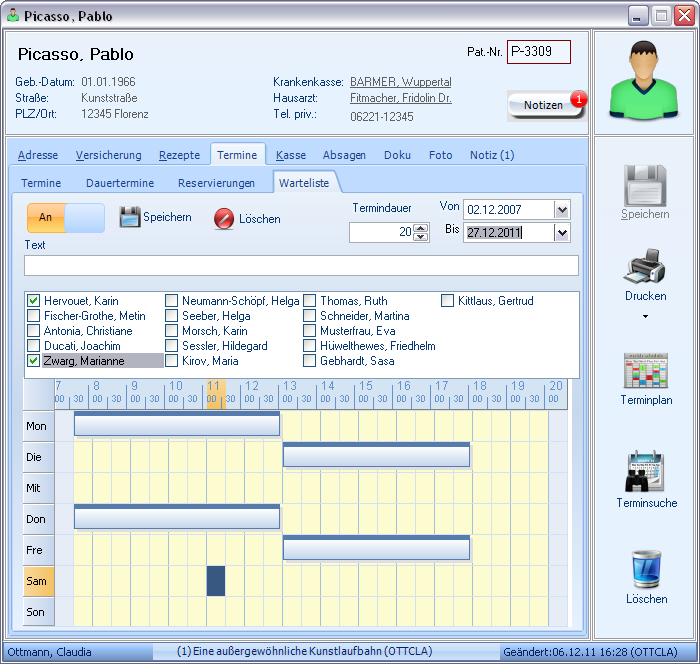Open the Von date dropdown arrow
The image size is (700, 664).
coord(562,209)
